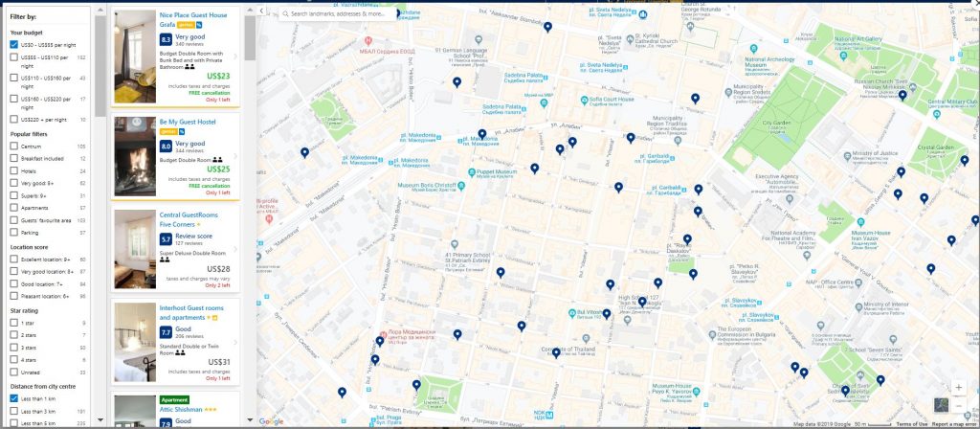
Task: Open the Be My Guest Hostel listing
Action: (x=189, y=124)
